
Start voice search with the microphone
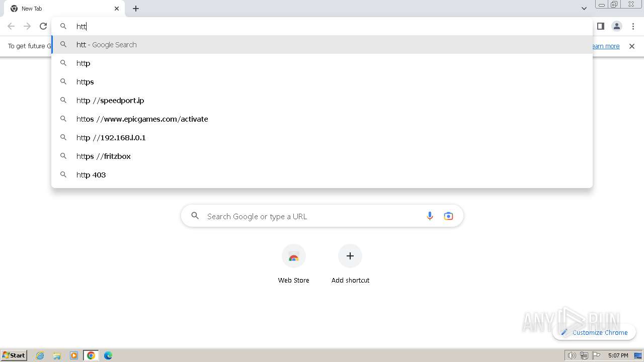(430, 216)
